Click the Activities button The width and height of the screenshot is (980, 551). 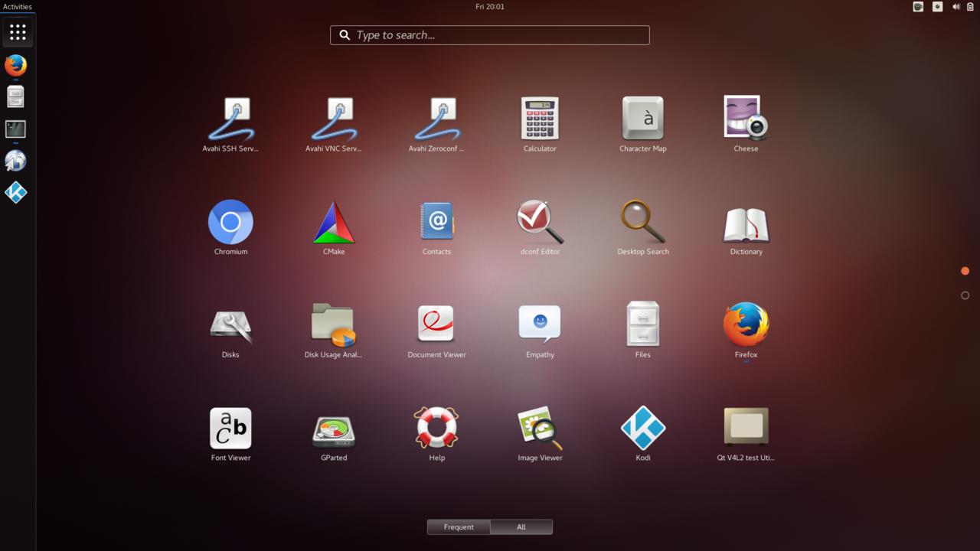click(x=18, y=7)
